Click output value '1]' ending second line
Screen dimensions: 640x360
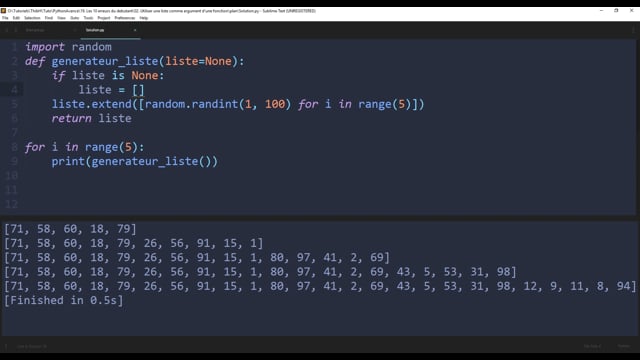[256, 243]
